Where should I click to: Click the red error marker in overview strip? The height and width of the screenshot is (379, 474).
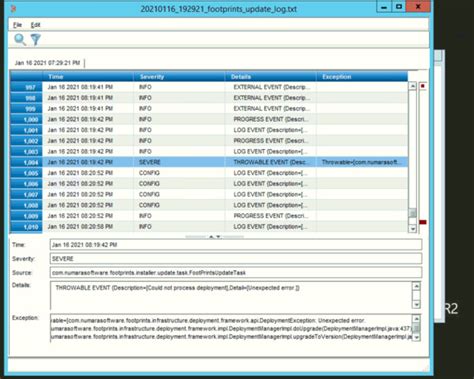pyautogui.click(x=423, y=222)
